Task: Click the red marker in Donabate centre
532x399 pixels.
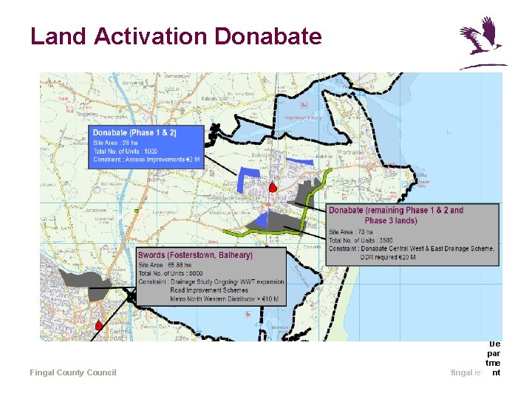Action: (272, 187)
